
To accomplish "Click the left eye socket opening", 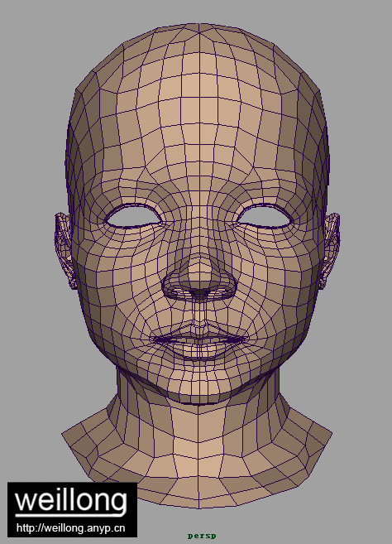I will tap(133, 217).
